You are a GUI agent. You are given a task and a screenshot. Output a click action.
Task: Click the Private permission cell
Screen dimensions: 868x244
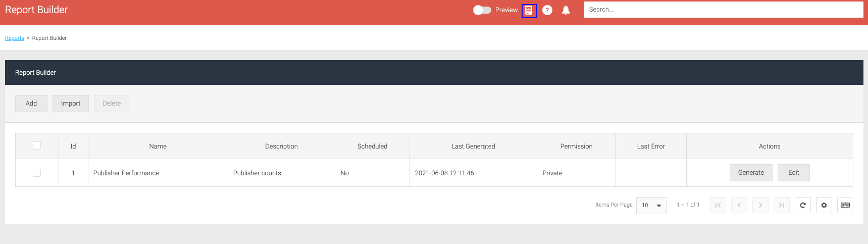point(576,173)
